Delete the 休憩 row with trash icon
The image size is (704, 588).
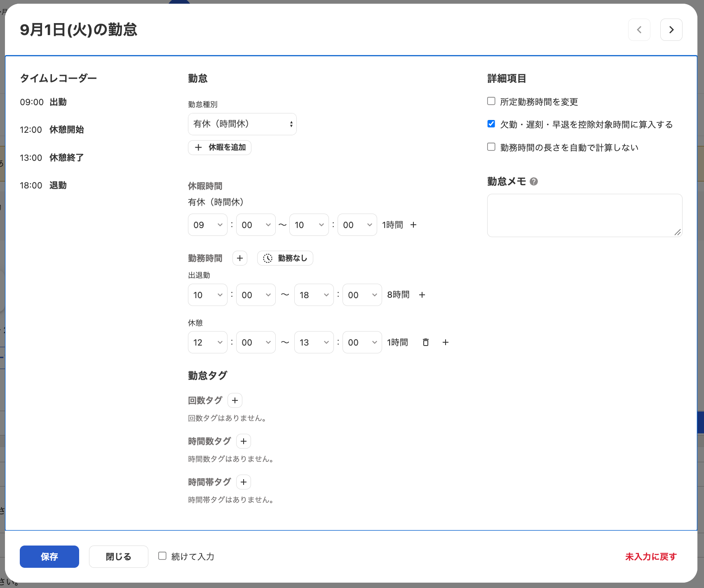click(426, 342)
